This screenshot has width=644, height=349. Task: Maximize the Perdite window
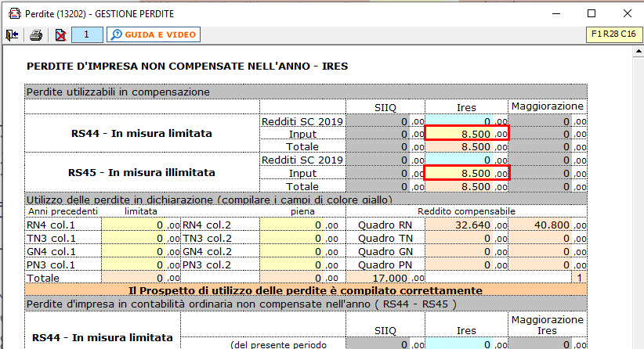click(x=592, y=13)
